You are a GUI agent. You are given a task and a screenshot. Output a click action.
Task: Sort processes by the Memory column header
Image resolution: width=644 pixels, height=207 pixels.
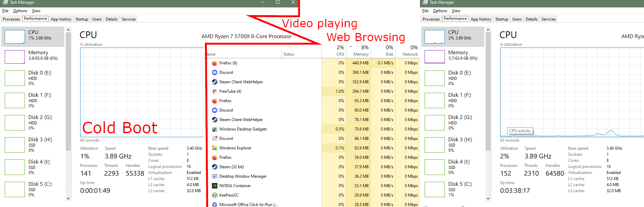(x=358, y=51)
